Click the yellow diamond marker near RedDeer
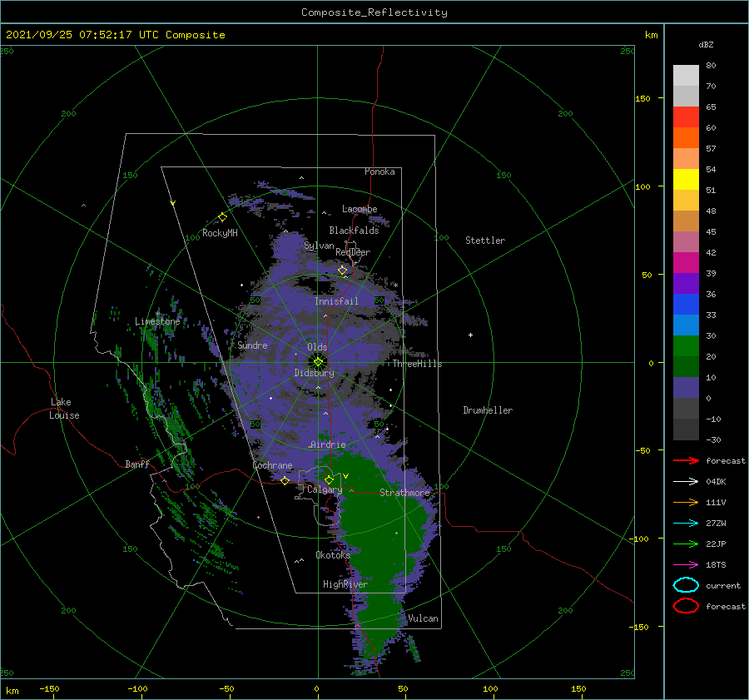749x700 pixels. (342, 271)
